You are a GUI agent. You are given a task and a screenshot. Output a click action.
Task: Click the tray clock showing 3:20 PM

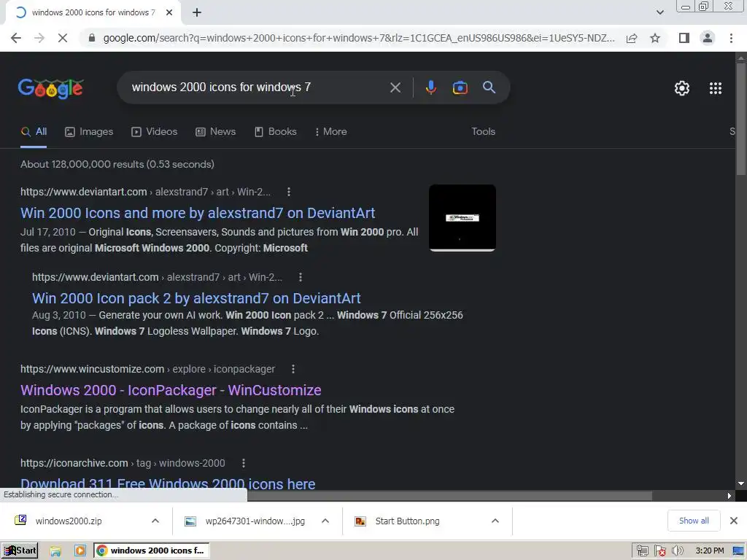click(709, 551)
